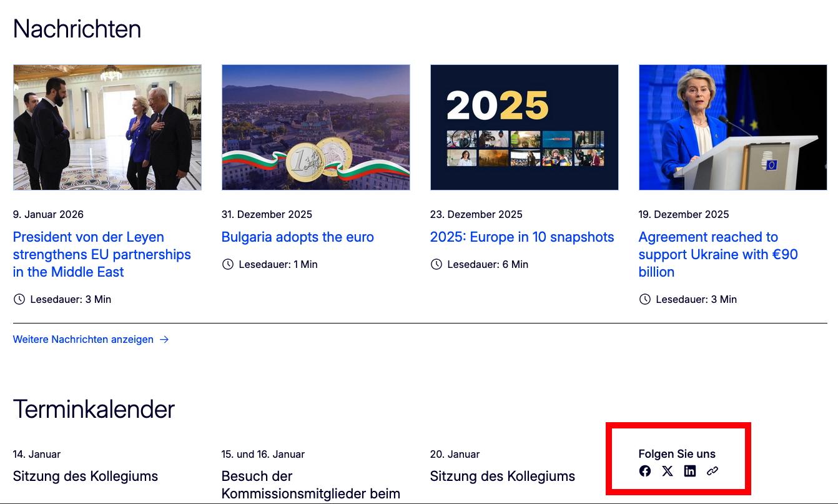Click the clock icon under the Ukraine agreement article
The height and width of the screenshot is (504, 838).
[x=645, y=299]
